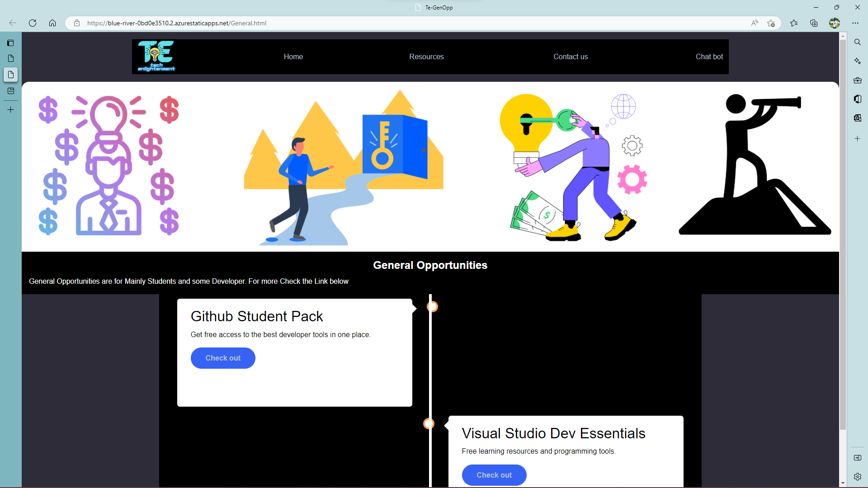Screen dimensions: 868x488
Task: Open browser Settings and more menu
Action: point(855,23)
